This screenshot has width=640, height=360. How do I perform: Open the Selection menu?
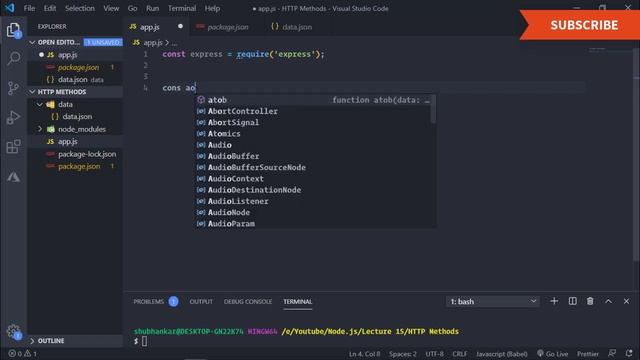(80, 8)
